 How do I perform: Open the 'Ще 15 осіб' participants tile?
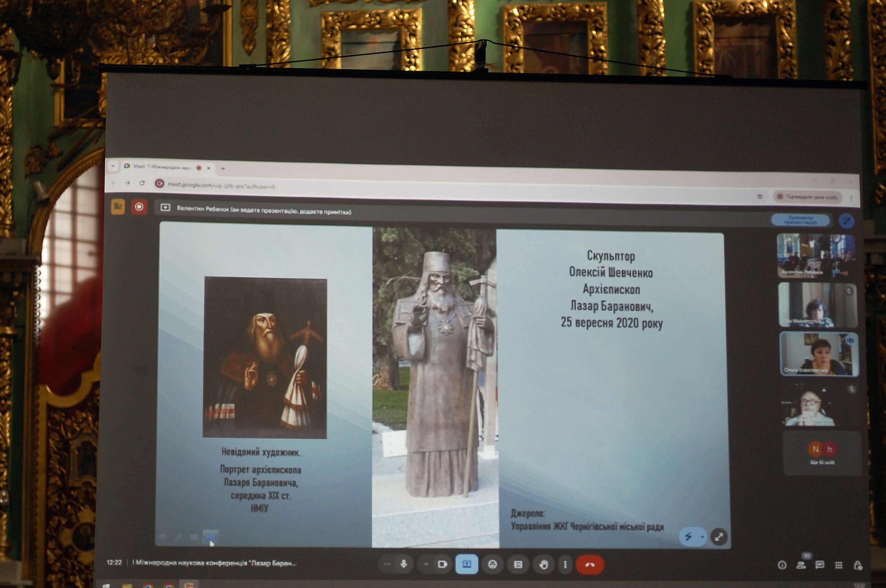(822, 453)
